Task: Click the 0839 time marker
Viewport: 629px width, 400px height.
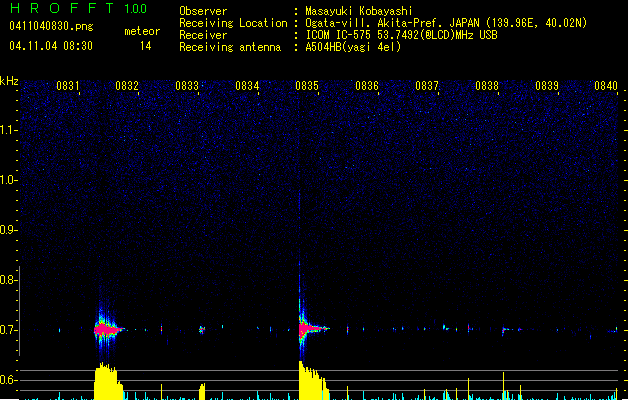Action: tap(547, 86)
